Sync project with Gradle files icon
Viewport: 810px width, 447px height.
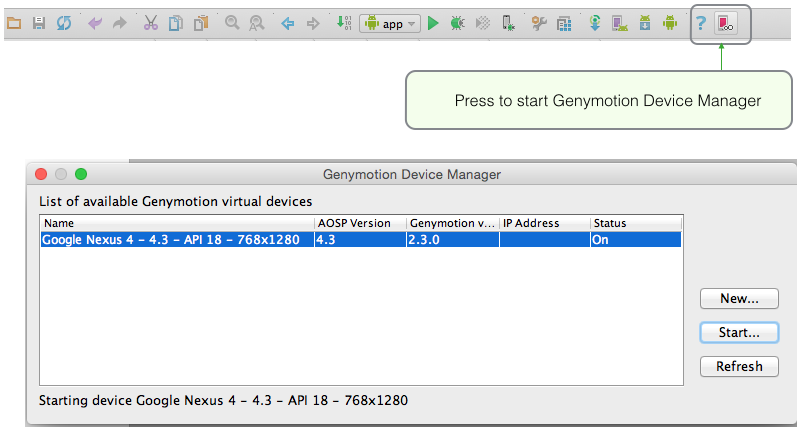click(x=595, y=23)
